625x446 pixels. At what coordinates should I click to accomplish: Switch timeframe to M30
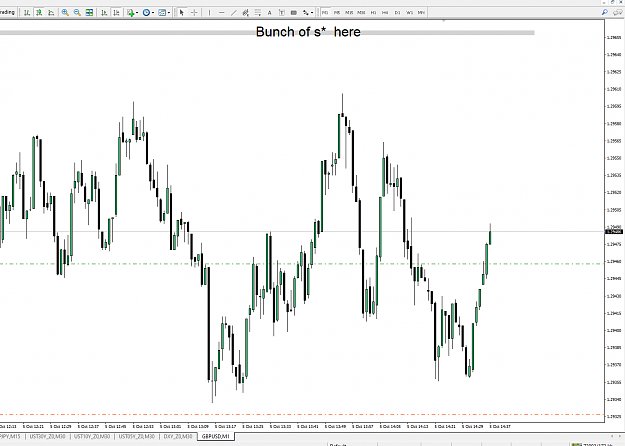362,13
